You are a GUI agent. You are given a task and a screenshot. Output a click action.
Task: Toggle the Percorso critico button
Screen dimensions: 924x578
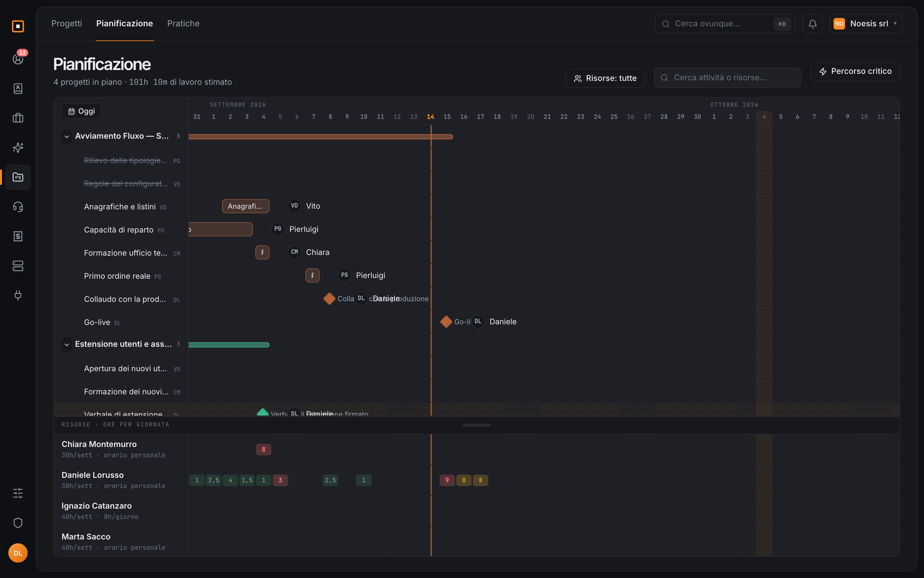[855, 72]
